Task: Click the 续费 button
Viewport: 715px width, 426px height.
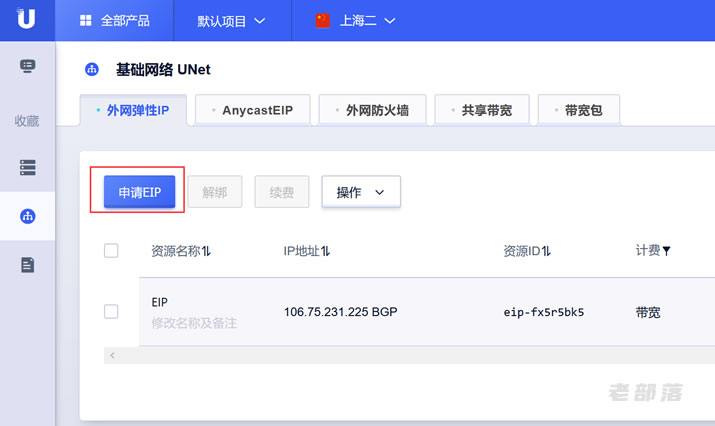Action: click(282, 192)
